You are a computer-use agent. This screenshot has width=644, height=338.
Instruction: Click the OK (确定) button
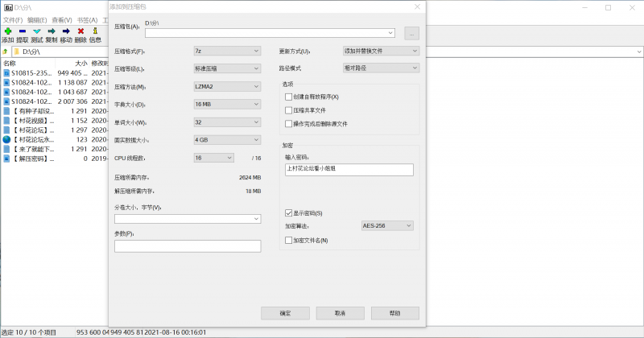(x=285, y=312)
